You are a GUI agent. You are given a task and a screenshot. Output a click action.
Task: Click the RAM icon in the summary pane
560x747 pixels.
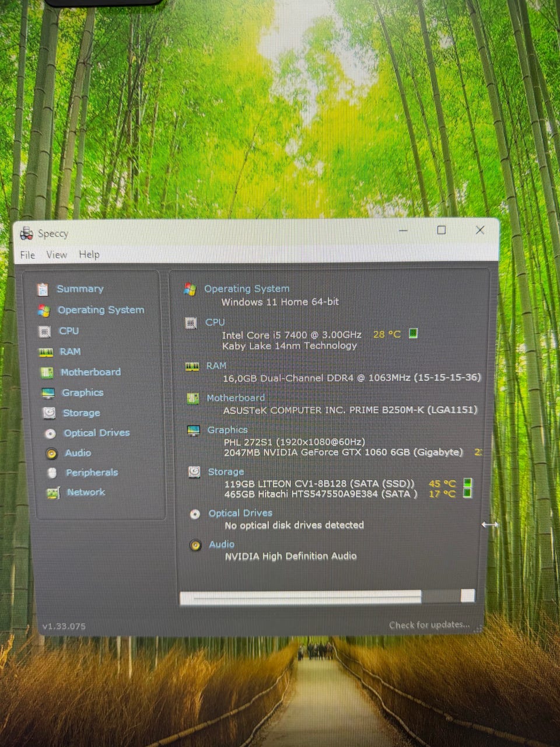coord(192,366)
